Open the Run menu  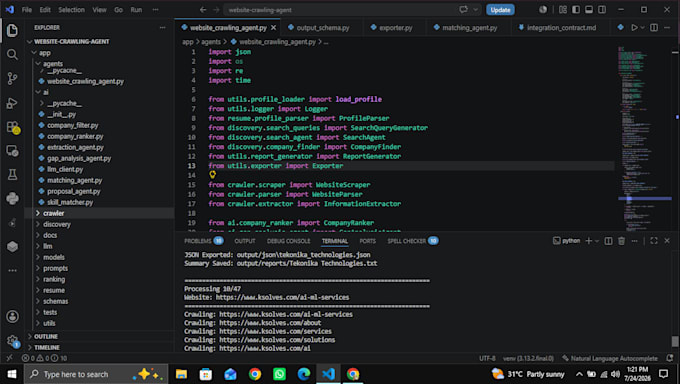coord(136,10)
